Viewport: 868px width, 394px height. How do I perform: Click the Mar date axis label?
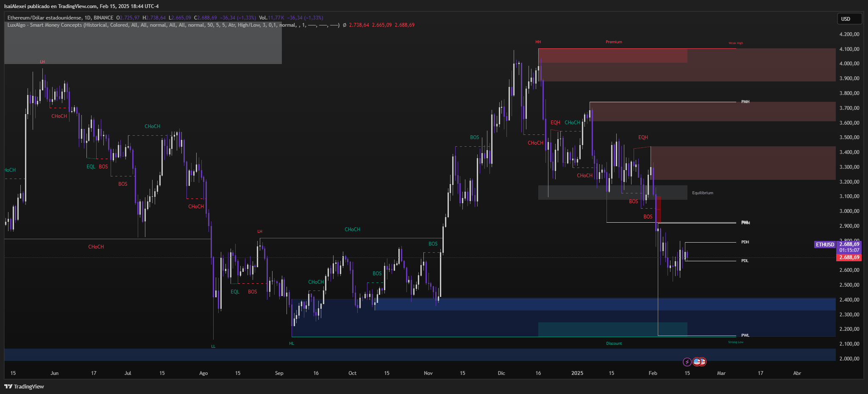tap(721, 373)
